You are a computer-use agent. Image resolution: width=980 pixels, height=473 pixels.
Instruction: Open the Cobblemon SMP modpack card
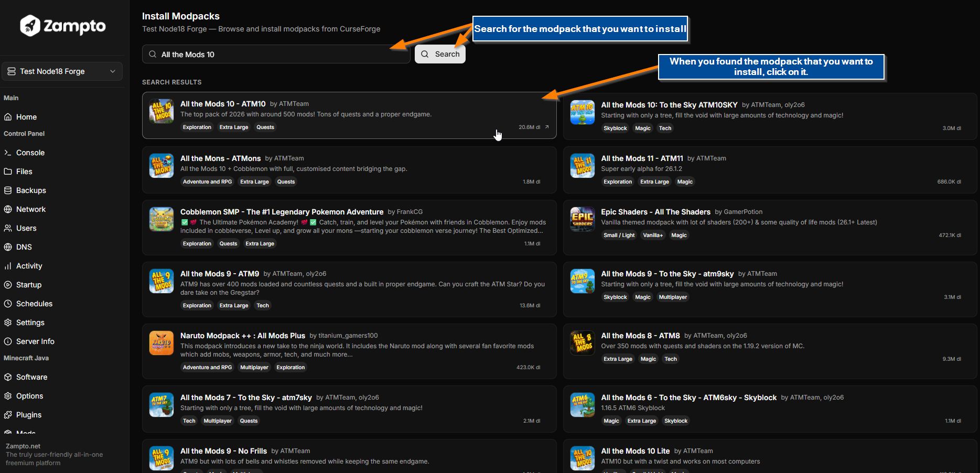click(x=349, y=228)
